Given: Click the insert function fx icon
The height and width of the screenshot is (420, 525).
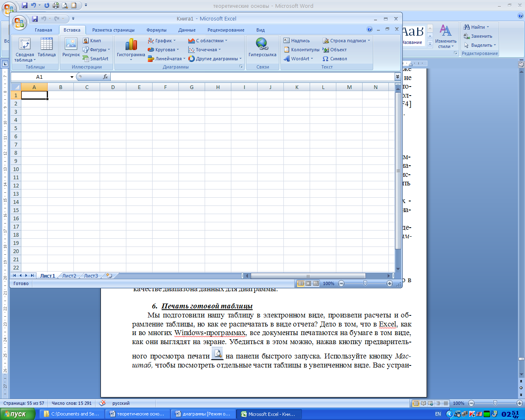Looking at the screenshot, I should pyautogui.click(x=105, y=77).
